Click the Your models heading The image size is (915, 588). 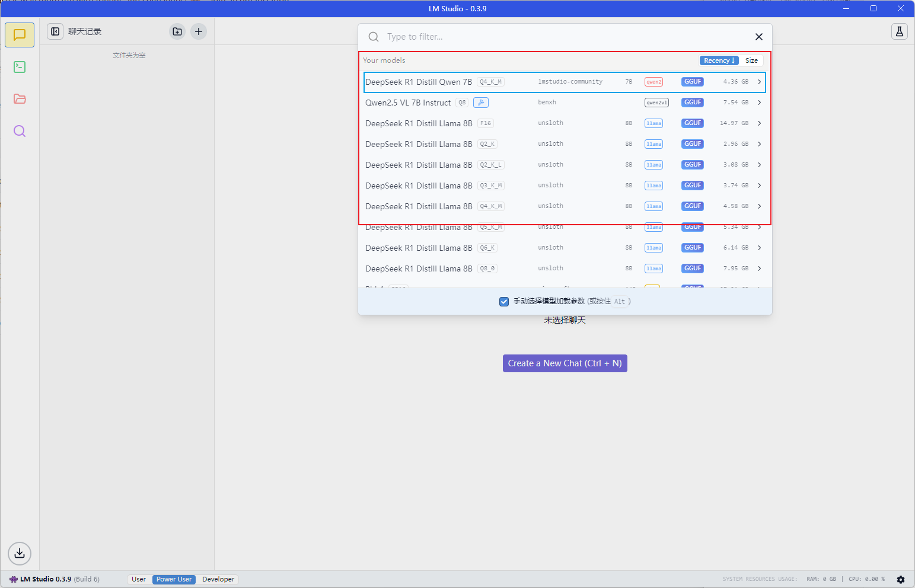click(384, 60)
